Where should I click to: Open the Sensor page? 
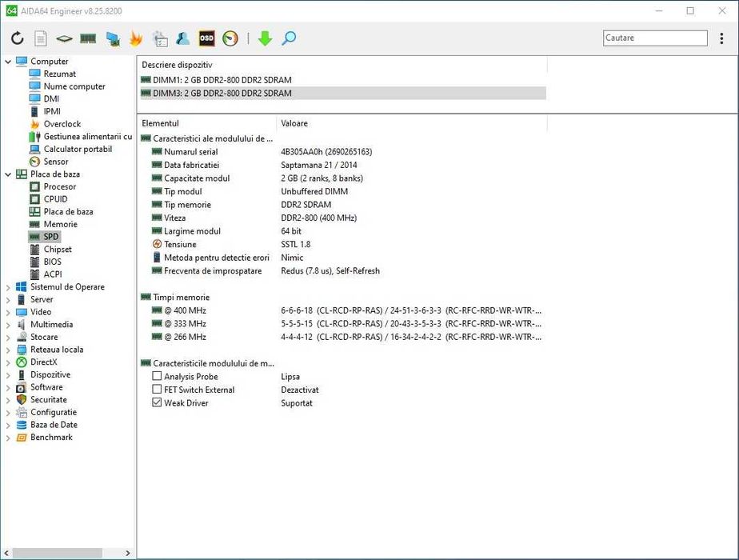coord(56,162)
